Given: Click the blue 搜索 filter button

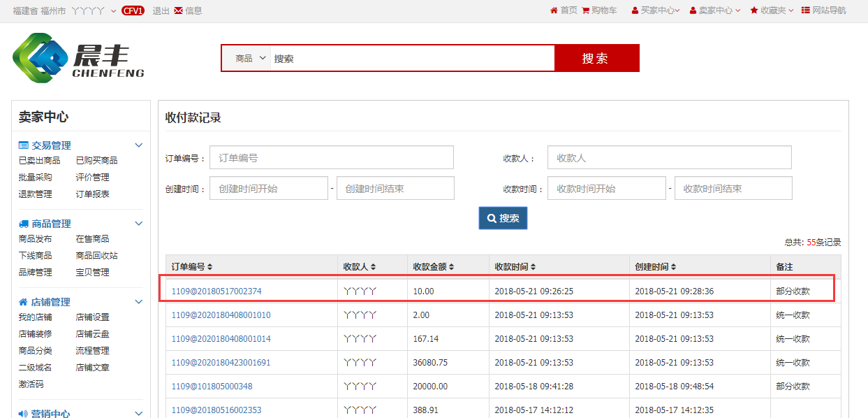Looking at the screenshot, I should tap(503, 218).
